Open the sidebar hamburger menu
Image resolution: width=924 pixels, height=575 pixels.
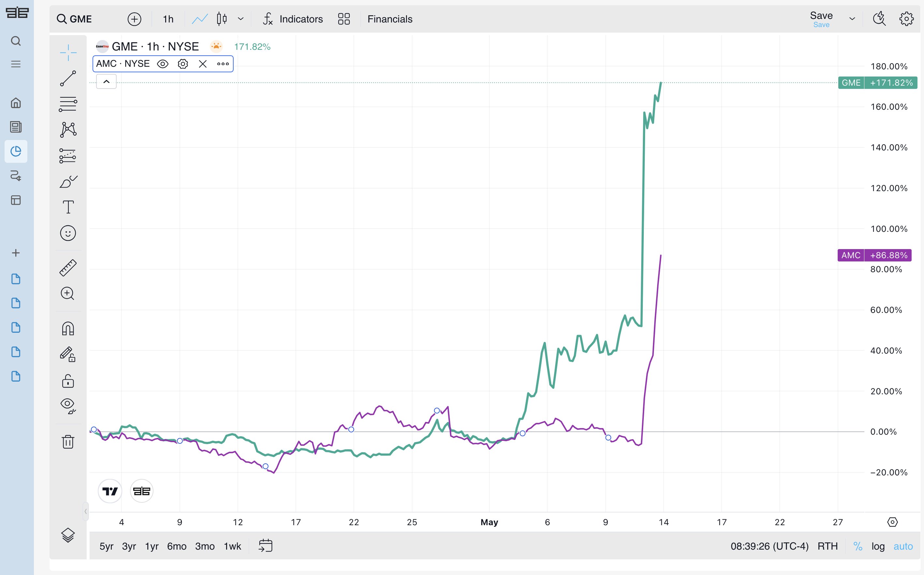click(x=16, y=64)
